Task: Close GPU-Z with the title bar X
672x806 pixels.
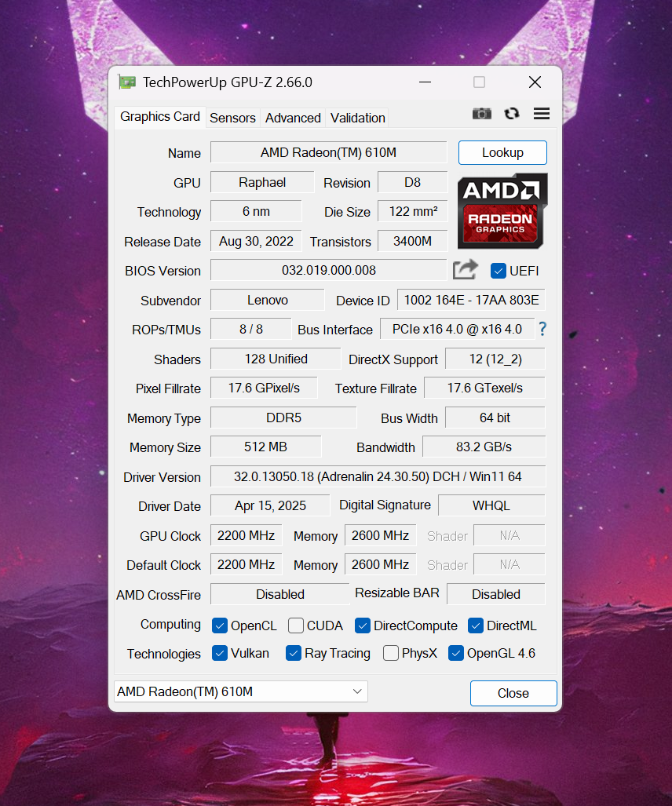Action: pyautogui.click(x=535, y=82)
